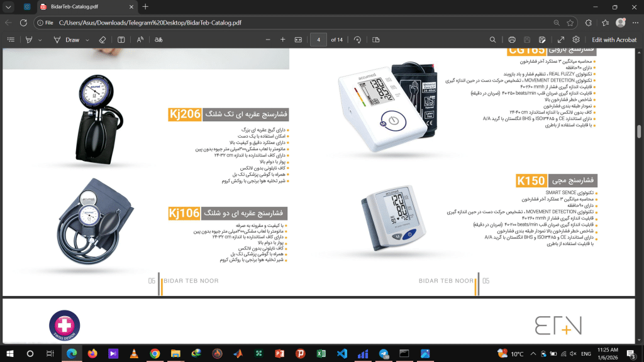Image resolution: width=644 pixels, height=362 pixels.
Task: Click the File site information label
Action: coord(45,23)
